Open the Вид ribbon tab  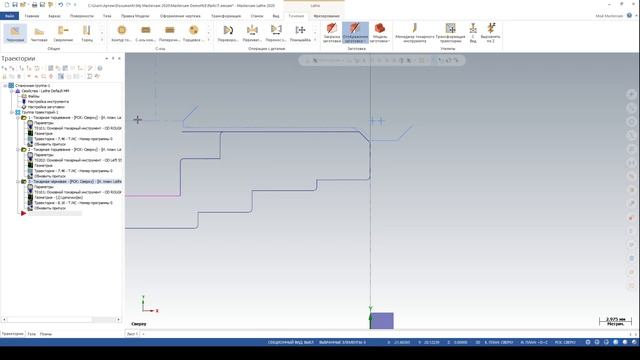[276, 16]
